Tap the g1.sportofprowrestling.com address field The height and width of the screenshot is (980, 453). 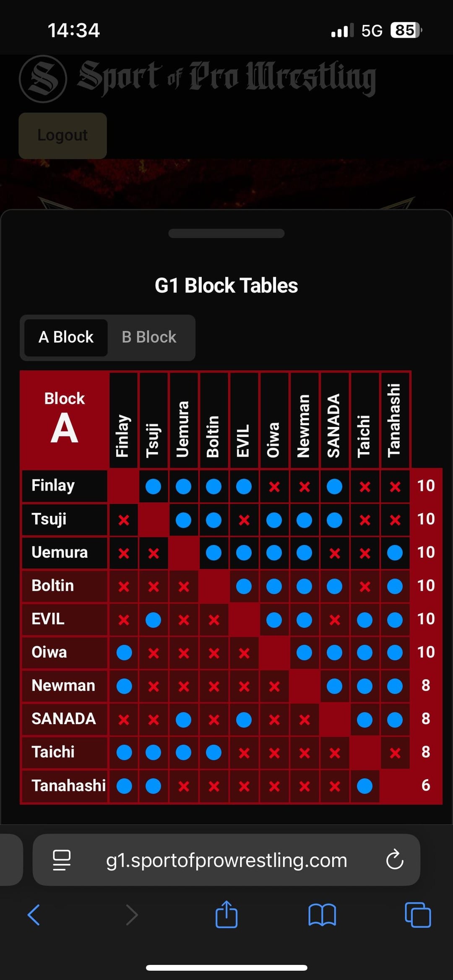coord(226,860)
